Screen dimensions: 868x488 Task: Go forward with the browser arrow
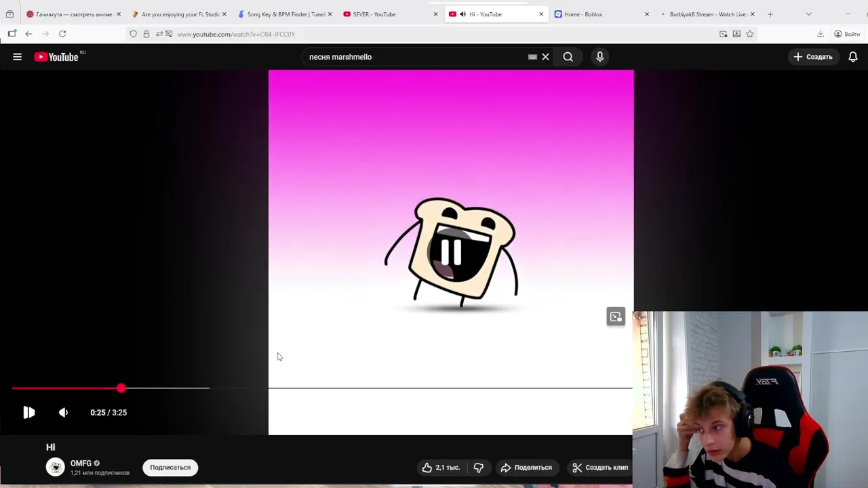click(x=45, y=34)
